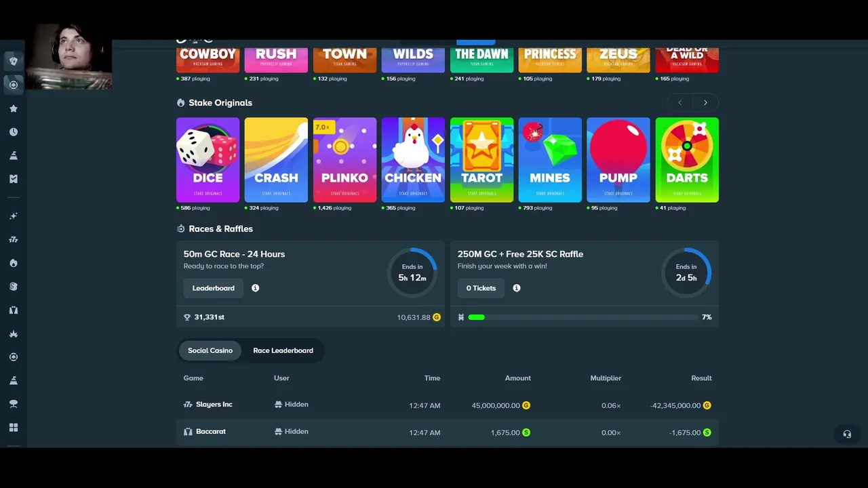Open The Dawn slot thumbnail

point(481,60)
